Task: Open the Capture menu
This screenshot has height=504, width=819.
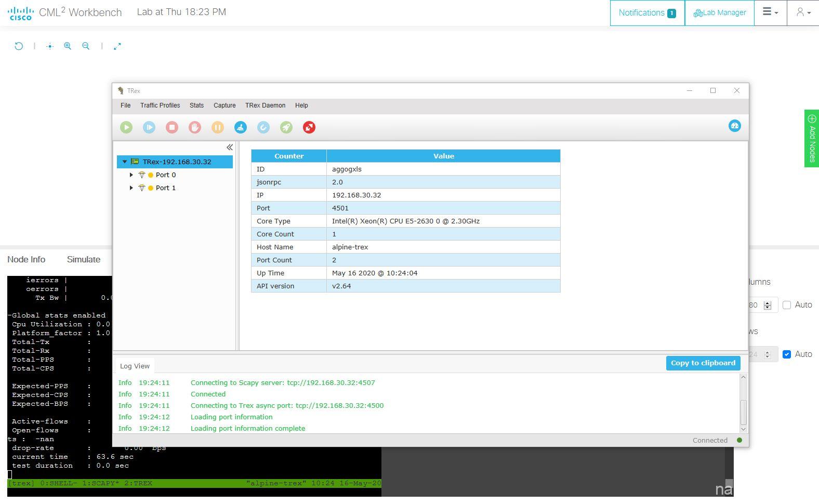Action: coord(224,105)
